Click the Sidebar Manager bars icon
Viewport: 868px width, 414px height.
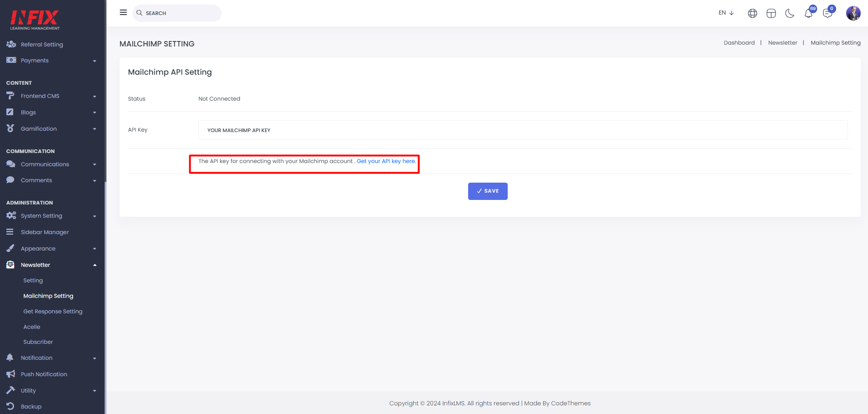click(10, 232)
